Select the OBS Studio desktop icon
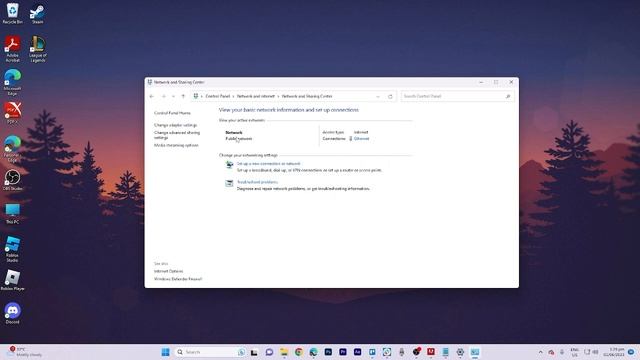640x360 pixels. click(x=13, y=180)
